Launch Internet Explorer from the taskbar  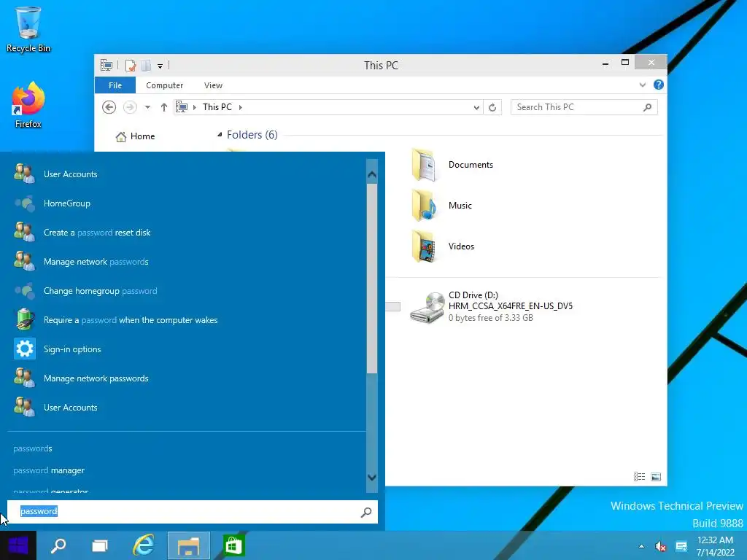[144, 545]
